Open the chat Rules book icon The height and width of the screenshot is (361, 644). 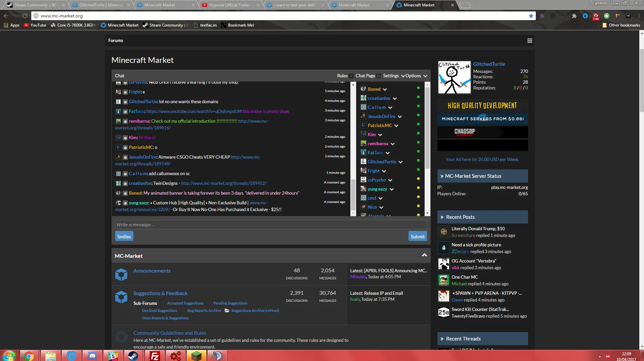point(351,76)
